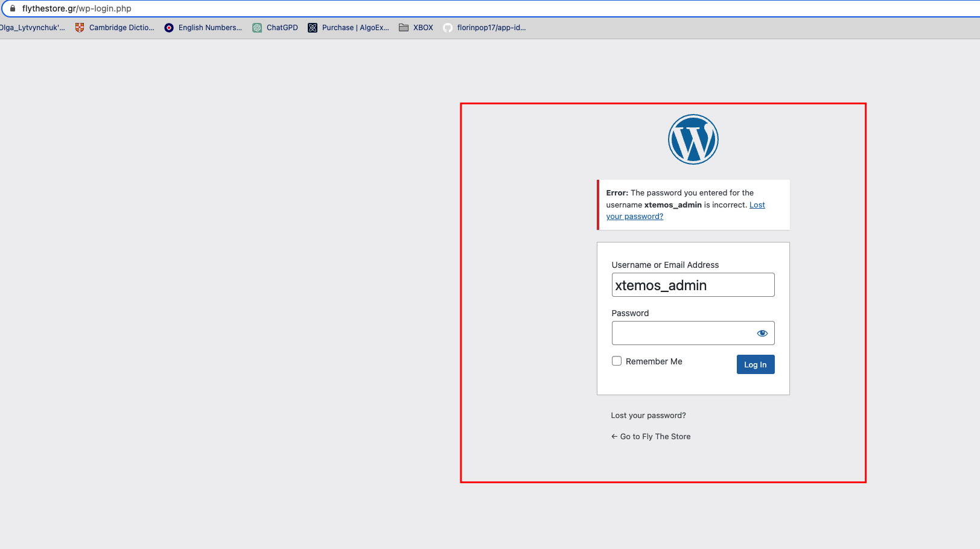This screenshot has width=980, height=549.
Task: Focus the Username or Email Address field
Action: click(693, 285)
